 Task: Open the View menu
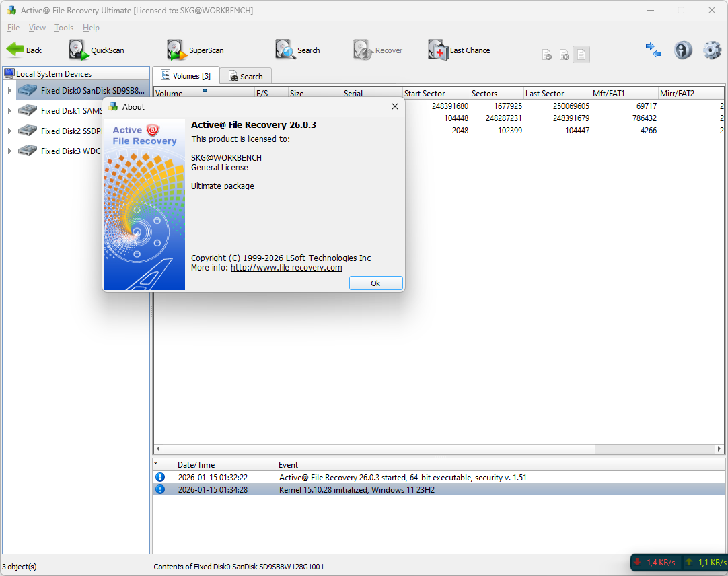pos(37,28)
